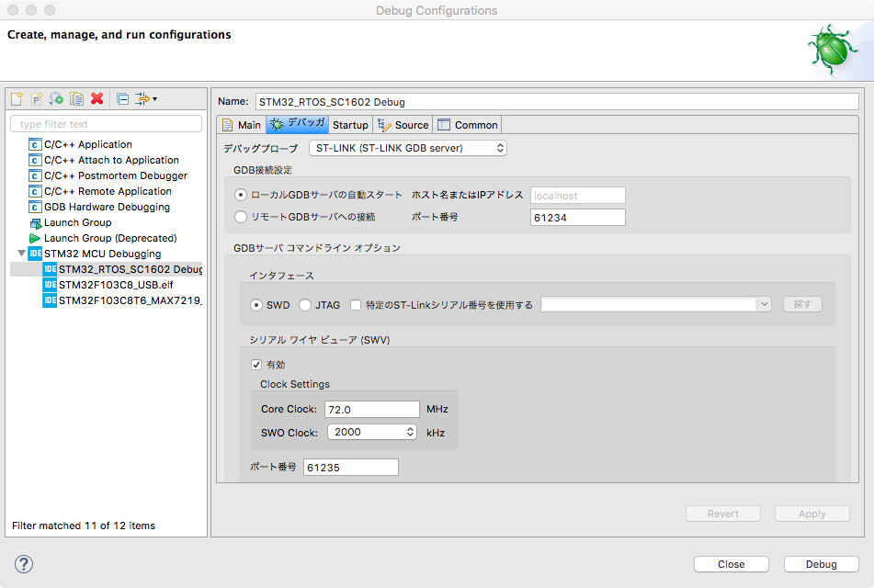Viewport: 874px width, 588px height.
Task: Click New launch configuration icon
Action: point(17,98)
